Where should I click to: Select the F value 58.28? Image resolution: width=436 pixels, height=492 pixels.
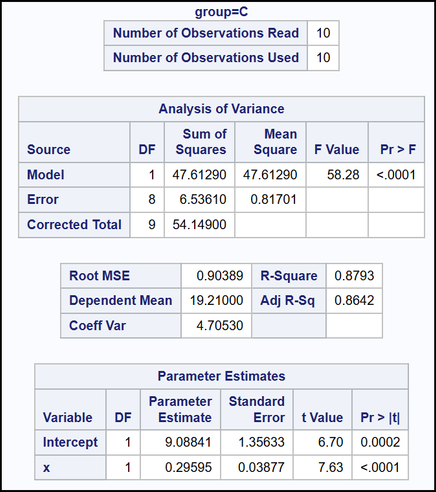coord(343,175)
